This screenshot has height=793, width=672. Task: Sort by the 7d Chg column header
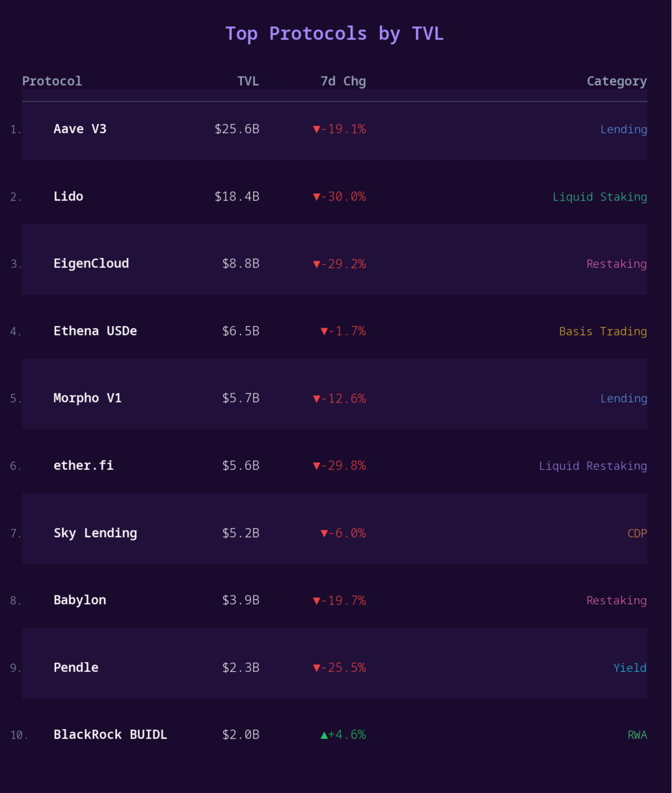click(x=343, y=81)
